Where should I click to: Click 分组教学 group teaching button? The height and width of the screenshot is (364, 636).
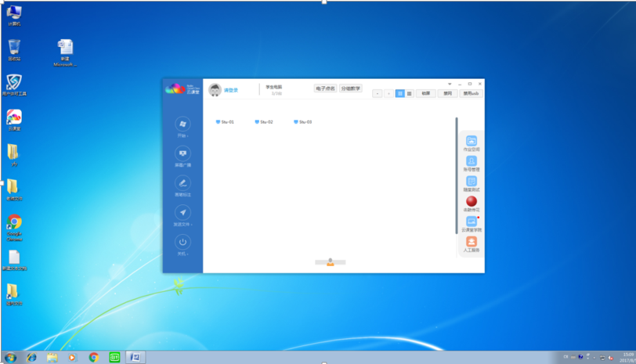coord(350,88)
